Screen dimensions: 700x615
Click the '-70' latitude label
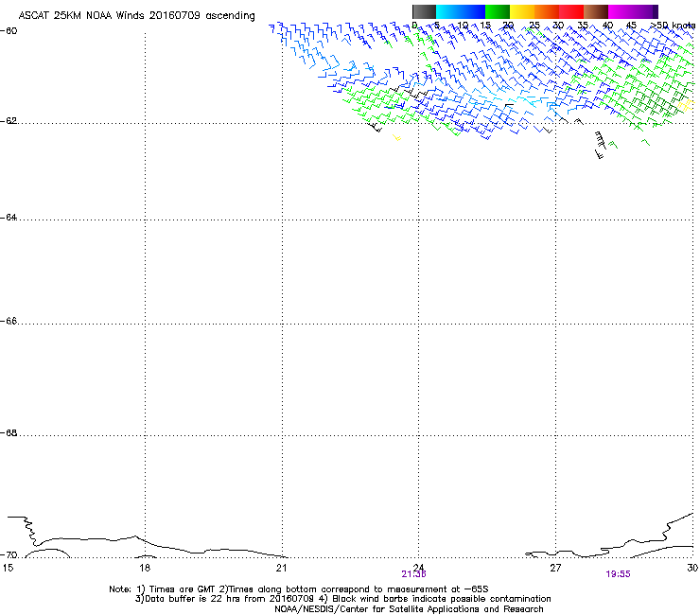9,555
